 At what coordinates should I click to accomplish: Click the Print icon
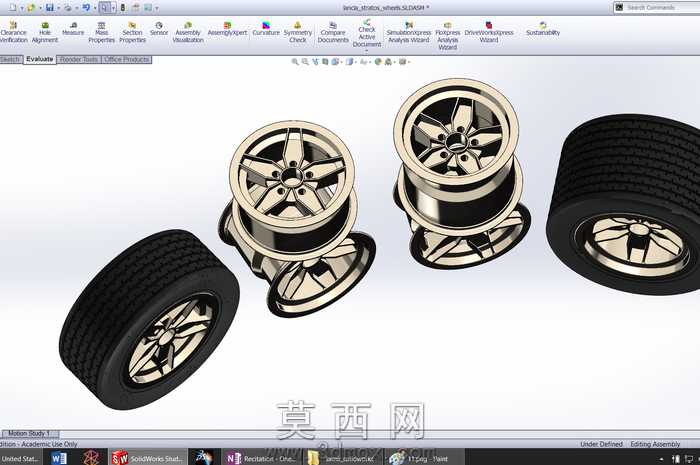click(68, 8)
